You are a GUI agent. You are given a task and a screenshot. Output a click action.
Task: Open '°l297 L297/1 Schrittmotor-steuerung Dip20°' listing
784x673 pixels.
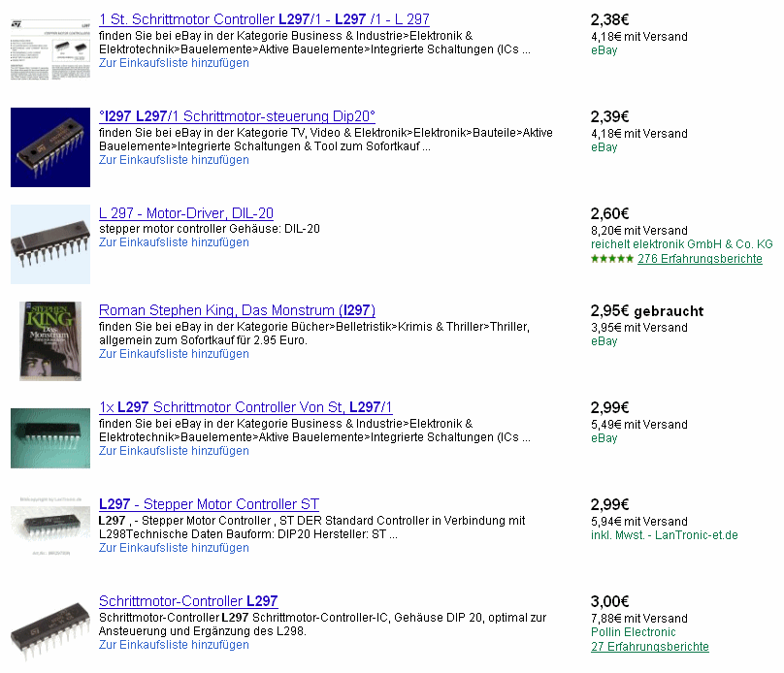(x=237, y=116)
